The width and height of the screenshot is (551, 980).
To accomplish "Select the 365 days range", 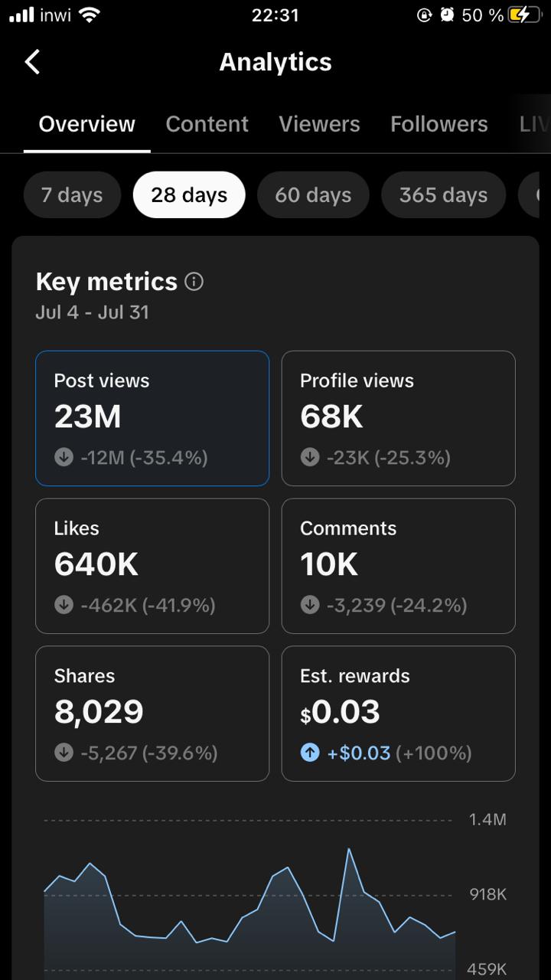I will 443,195.
